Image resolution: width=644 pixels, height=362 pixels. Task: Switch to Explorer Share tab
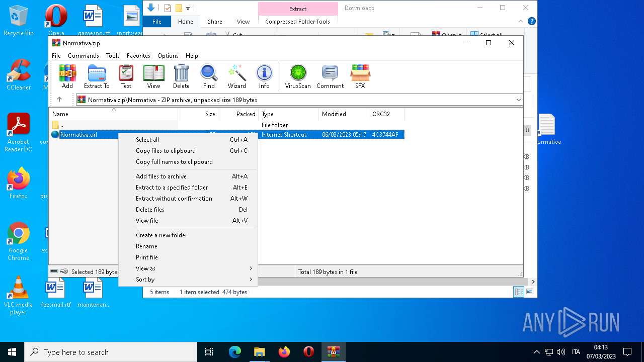click(x=215, y=22)
